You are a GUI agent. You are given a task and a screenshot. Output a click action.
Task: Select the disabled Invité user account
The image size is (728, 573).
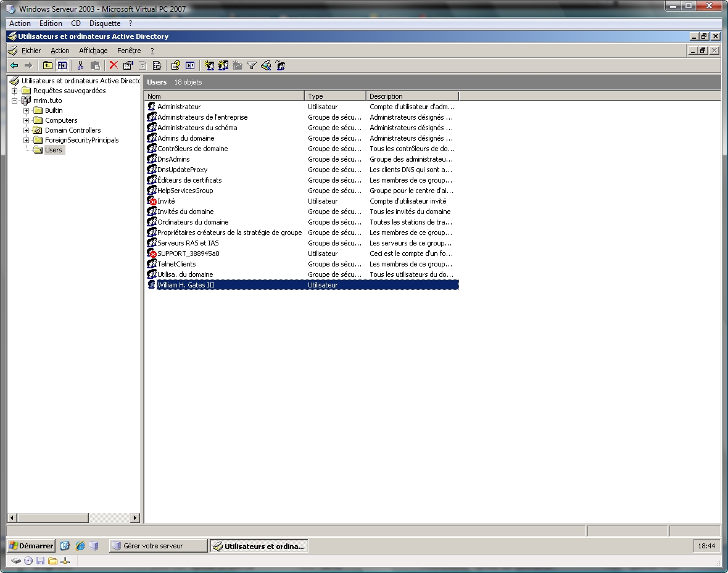(x=302, y=201)
